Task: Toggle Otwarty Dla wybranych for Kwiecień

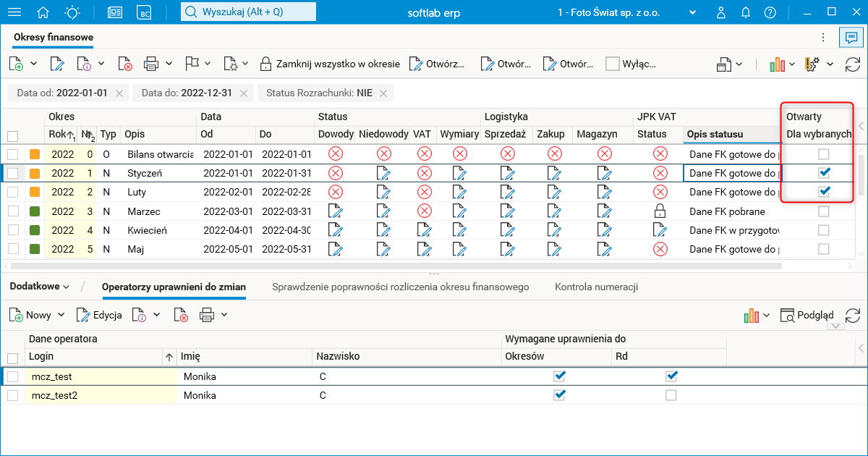Action: (x=823, y=230)
